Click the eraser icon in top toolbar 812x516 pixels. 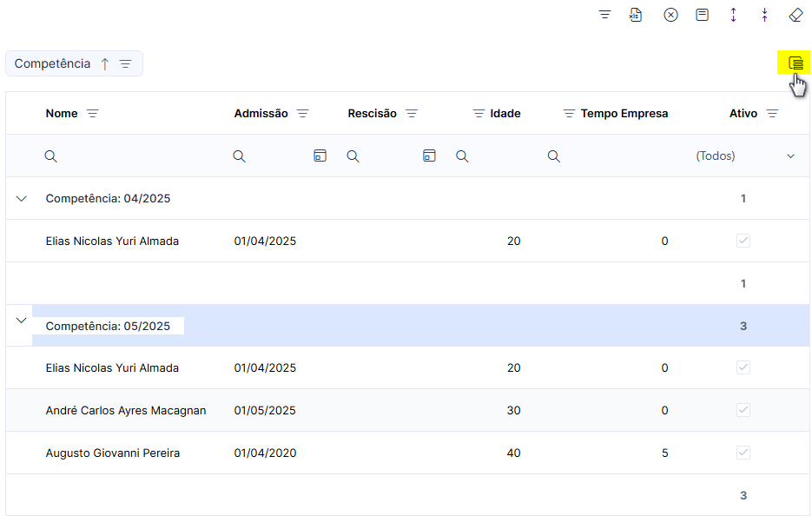(x=796, y=15)
